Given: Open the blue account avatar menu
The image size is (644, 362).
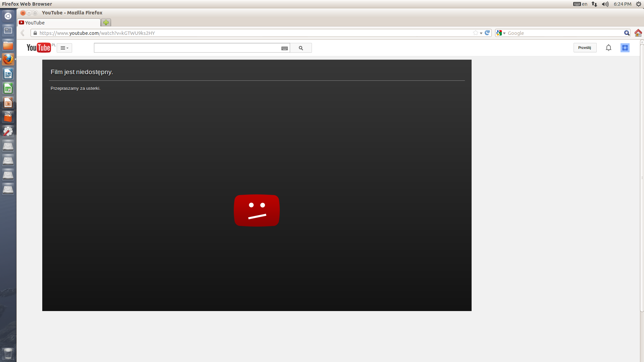Looking at the screenshot, I should pos(625,48).
